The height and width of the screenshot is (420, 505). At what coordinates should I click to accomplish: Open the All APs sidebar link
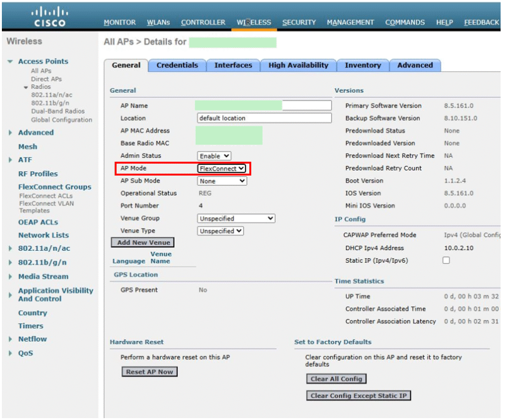(x=41, y=71)
